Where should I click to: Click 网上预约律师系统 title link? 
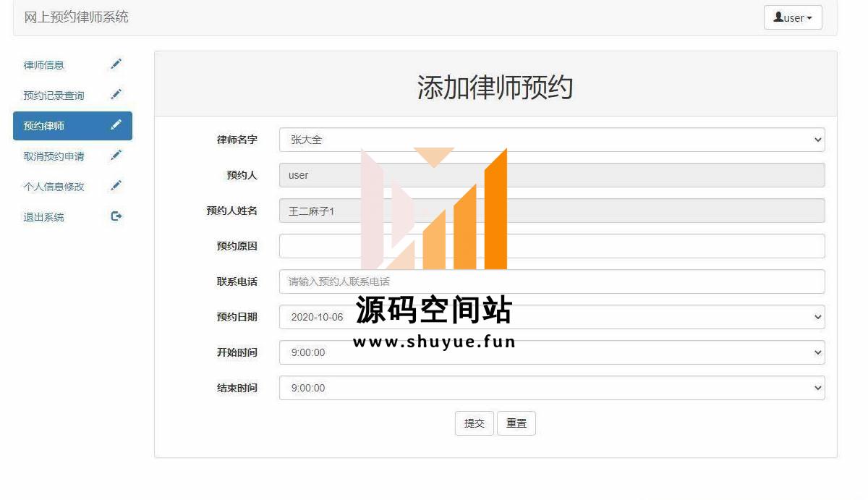[x=77, y=17]
